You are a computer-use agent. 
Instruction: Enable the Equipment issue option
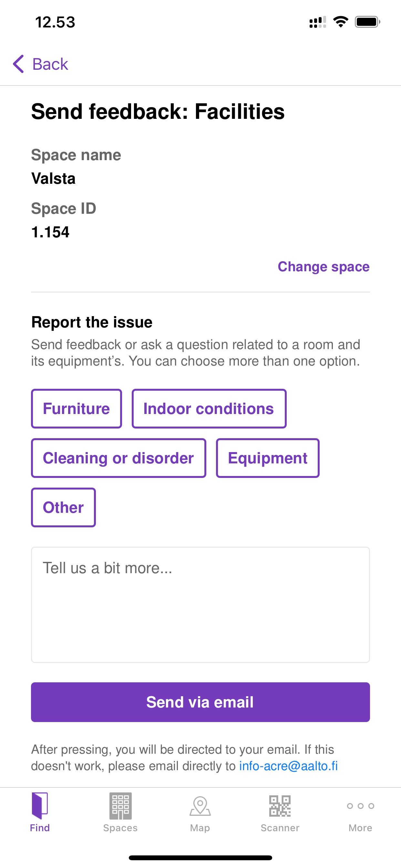(268, 458)
